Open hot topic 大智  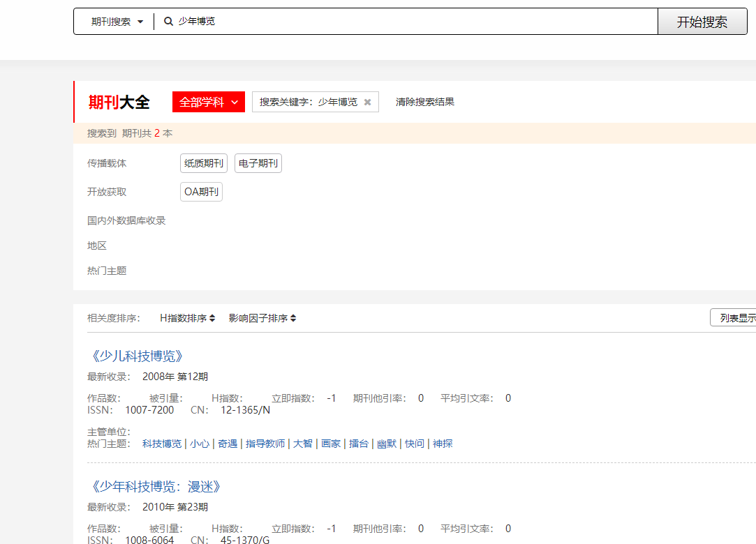click(x=303, y=444)
